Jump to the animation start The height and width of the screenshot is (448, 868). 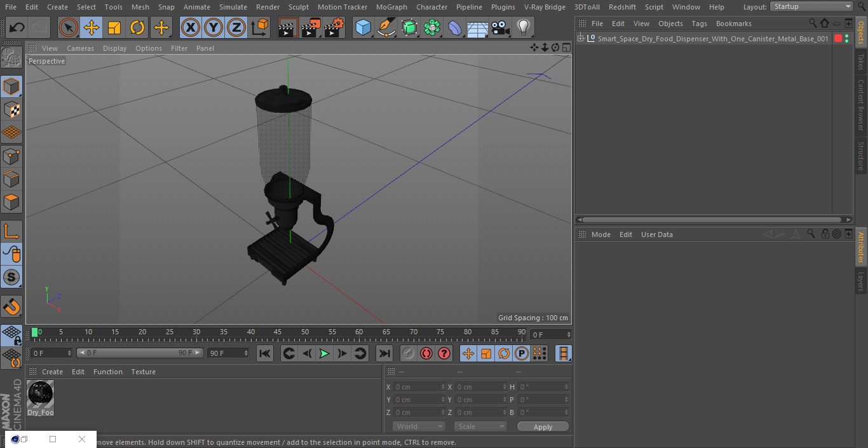coord(265,353)
